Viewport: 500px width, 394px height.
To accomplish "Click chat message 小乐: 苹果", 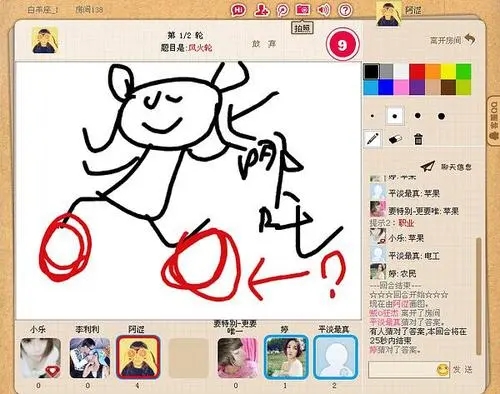I will tap(406, 238).
